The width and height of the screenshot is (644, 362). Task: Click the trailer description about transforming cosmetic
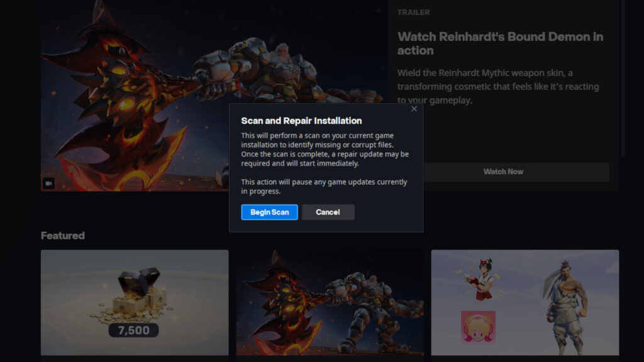click(497, 87)
